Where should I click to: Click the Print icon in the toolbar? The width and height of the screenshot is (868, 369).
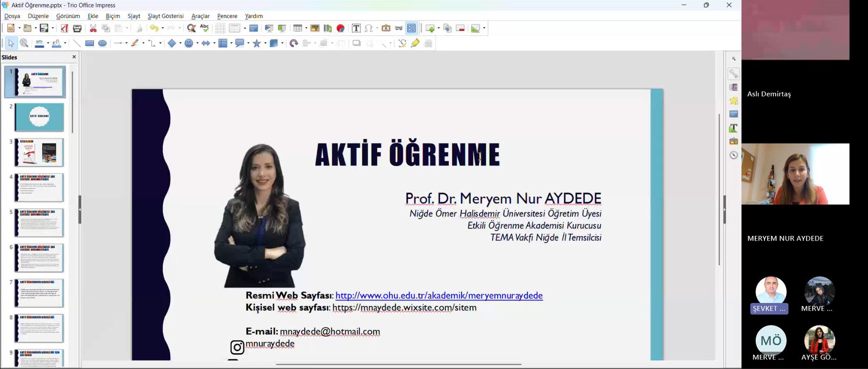tap(77, 28)
